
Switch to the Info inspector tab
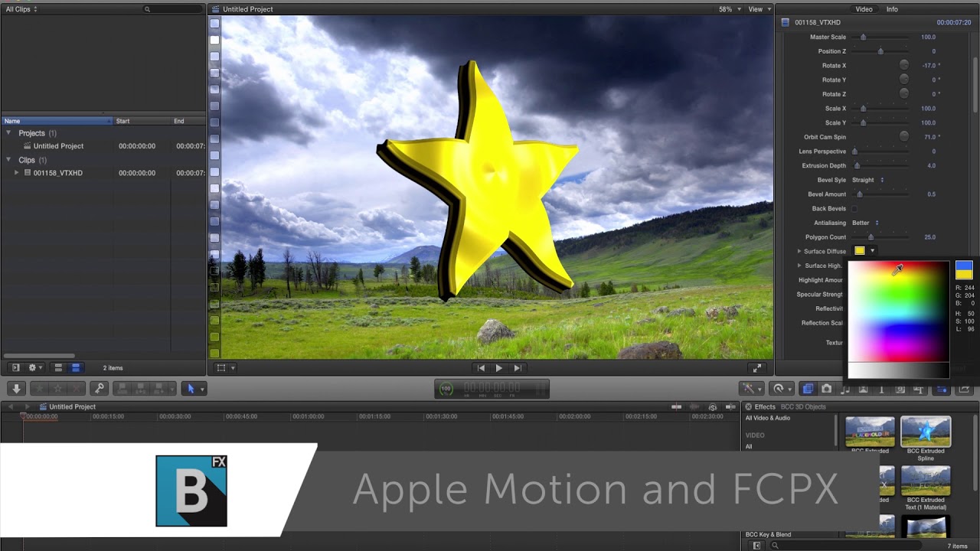[x=892, y=9]
